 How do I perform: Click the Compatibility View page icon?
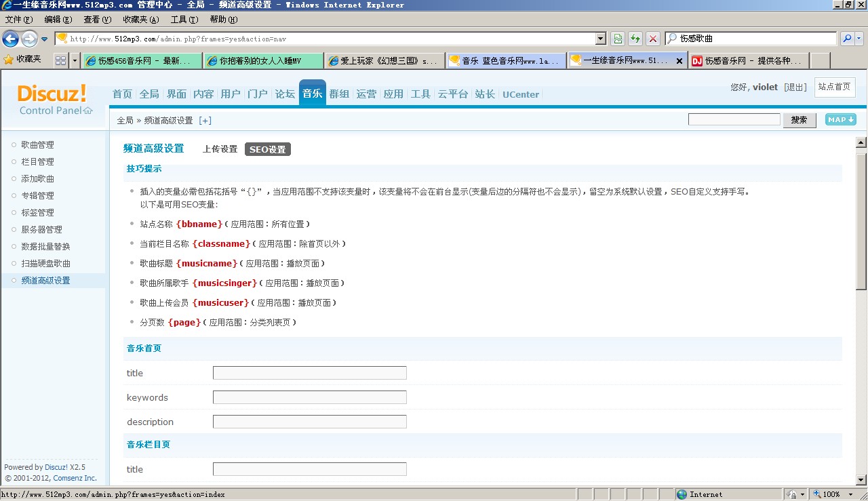pos(619,39)
